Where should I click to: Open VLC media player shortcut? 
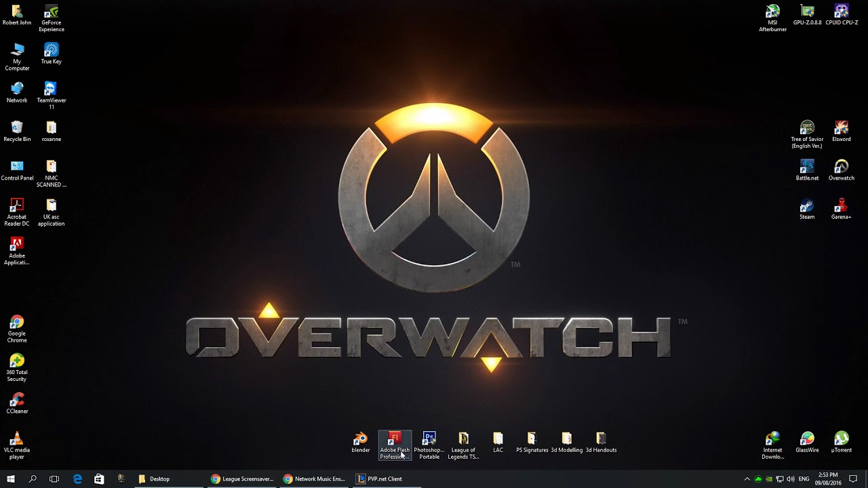[17, 445]
